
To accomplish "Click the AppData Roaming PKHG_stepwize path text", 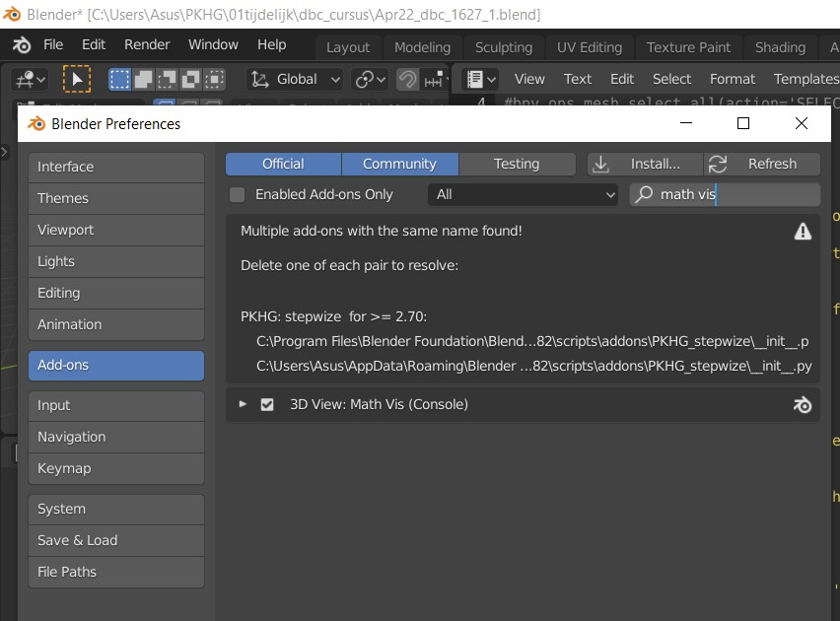I will pyautogui.click(x=534, y=366).
